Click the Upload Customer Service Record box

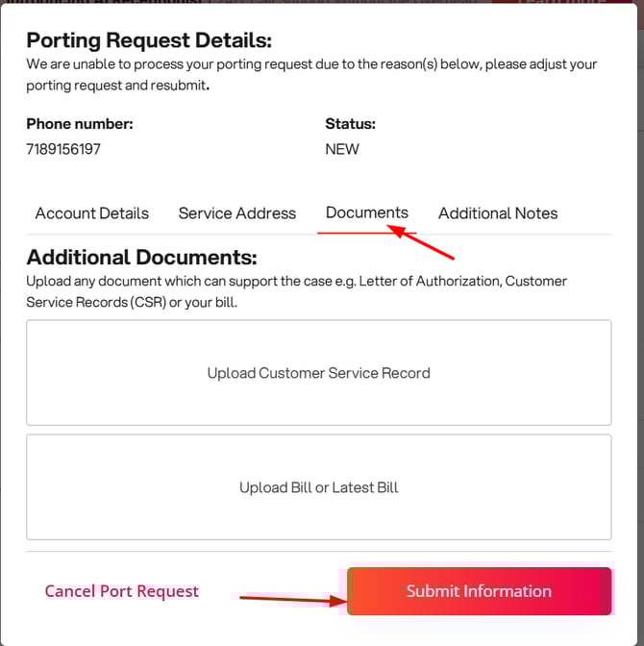point(319,373)
